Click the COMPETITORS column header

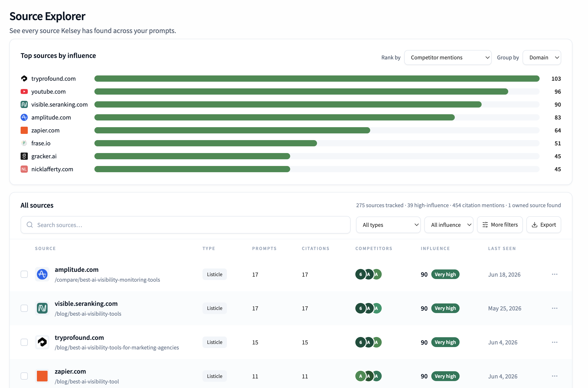[374, 248]
